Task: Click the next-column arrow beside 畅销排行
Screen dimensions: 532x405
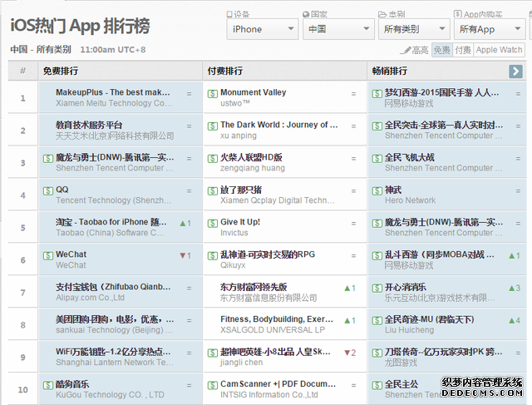Action: pyautogui.click(x=515, y=71)
